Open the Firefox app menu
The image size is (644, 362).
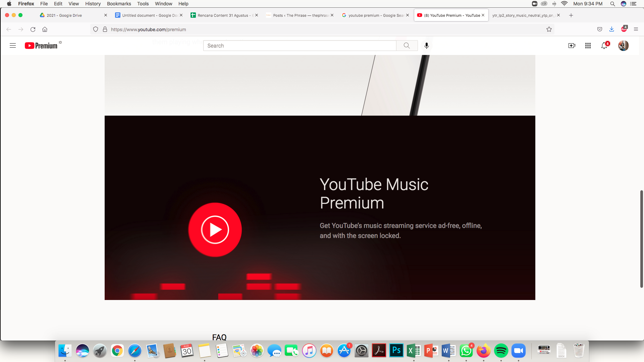(x=26, y=4)
